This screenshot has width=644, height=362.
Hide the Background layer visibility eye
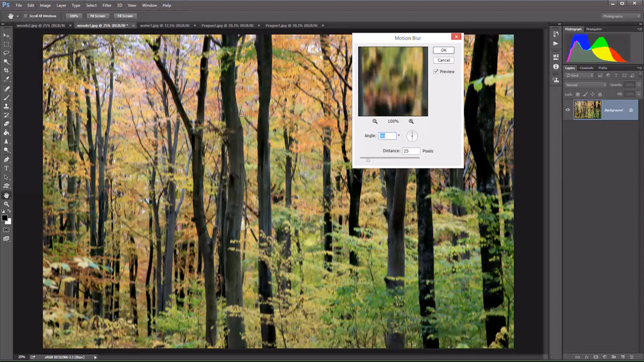(x=568, y=110)
